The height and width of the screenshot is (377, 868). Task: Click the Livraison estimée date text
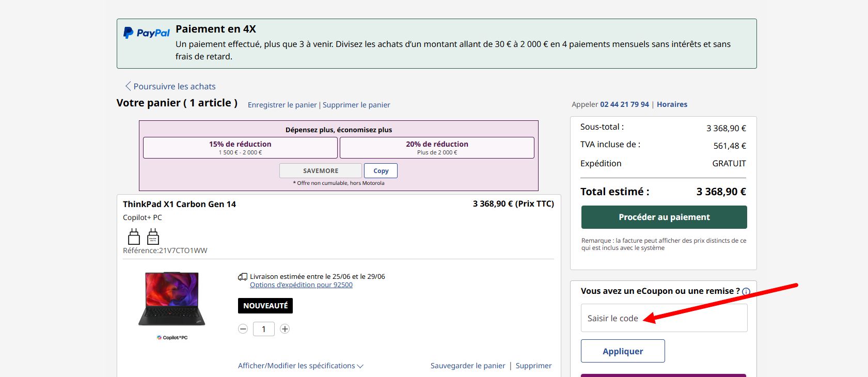pos(318,277)
